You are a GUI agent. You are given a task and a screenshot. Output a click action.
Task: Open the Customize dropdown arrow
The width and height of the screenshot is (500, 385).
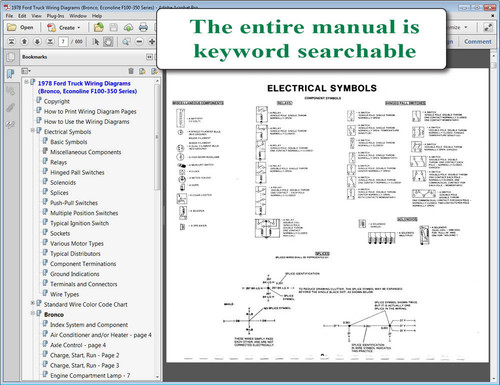[466, 27]
